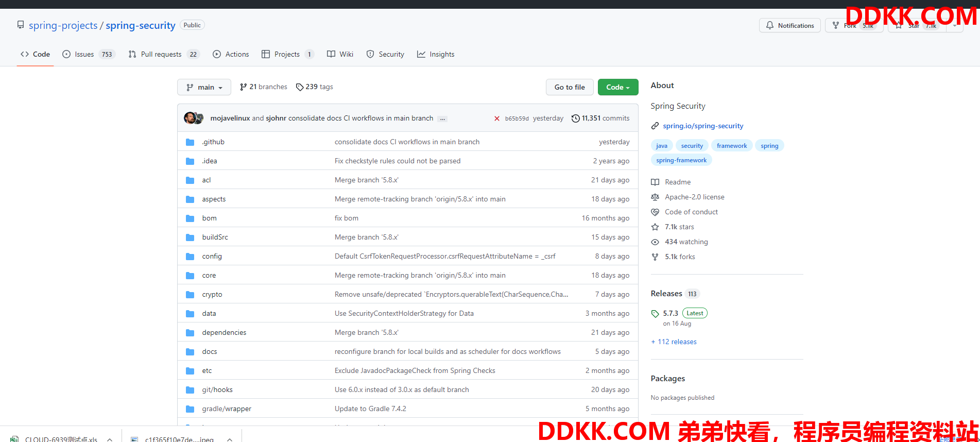
Task: Open the Wiki tab
Action: [x=340, y=54]
